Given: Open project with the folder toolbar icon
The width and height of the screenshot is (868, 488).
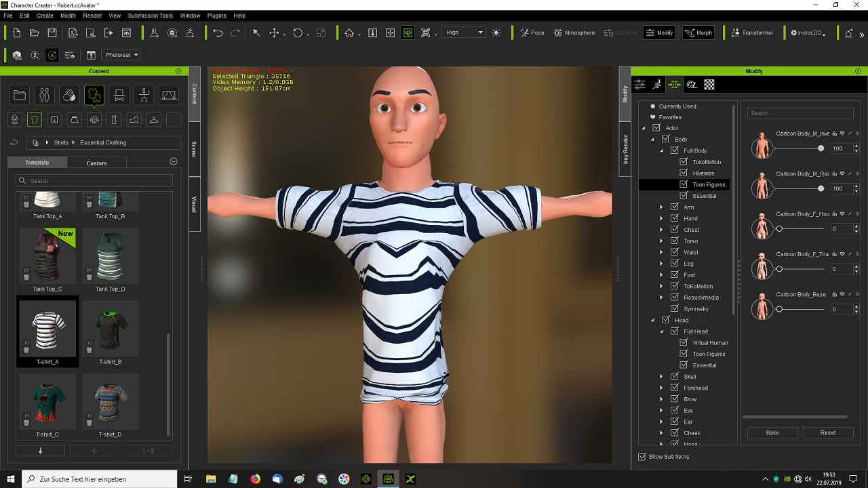Looking at the screenshot, I should click(x=35, y=33).
